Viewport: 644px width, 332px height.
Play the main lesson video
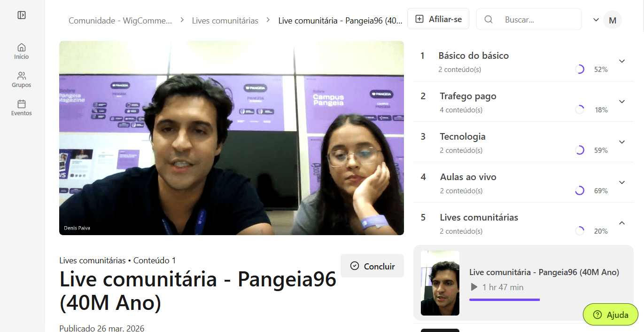click(x=232, y=138)
